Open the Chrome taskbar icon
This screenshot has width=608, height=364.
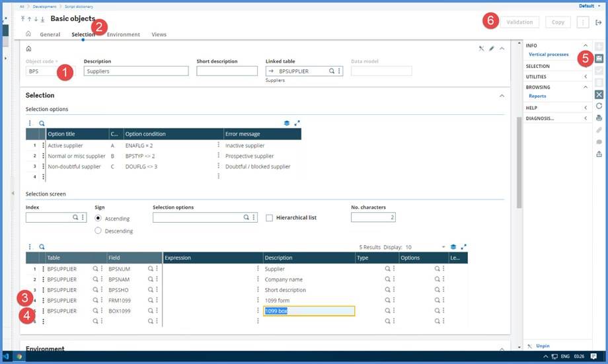[19, 356]
